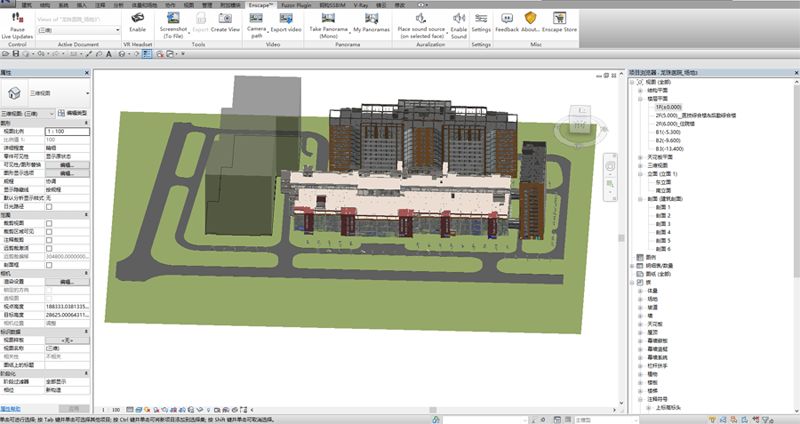The image size is (800, 424).
Task: Click the Text 'A' icon in quick toolbar
Action: tap(109, 54)
